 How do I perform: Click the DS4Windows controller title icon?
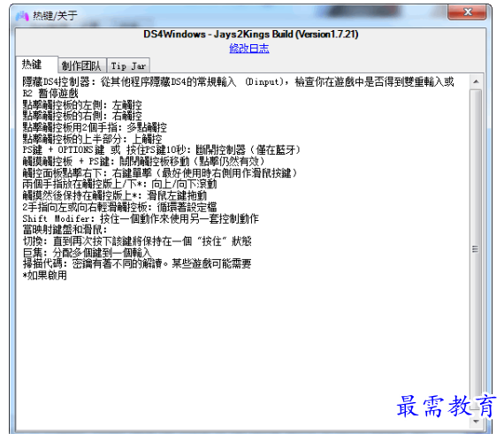click(22, 15)
